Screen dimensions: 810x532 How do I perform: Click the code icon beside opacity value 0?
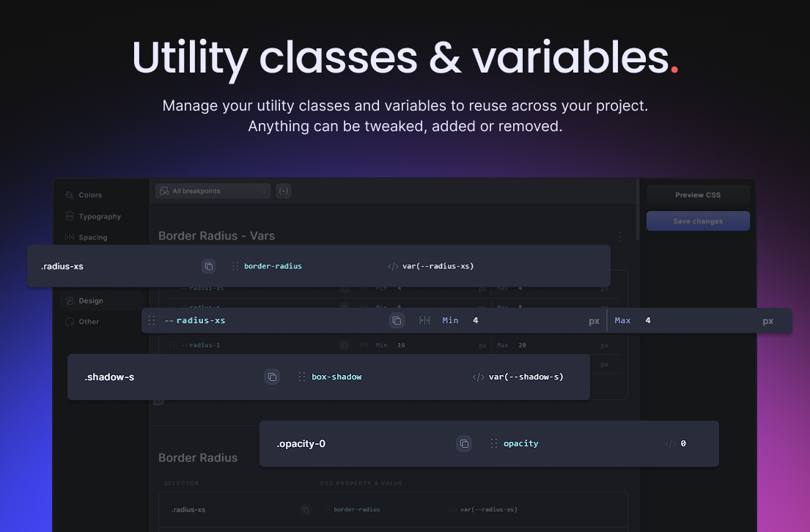tap(670, 443)
